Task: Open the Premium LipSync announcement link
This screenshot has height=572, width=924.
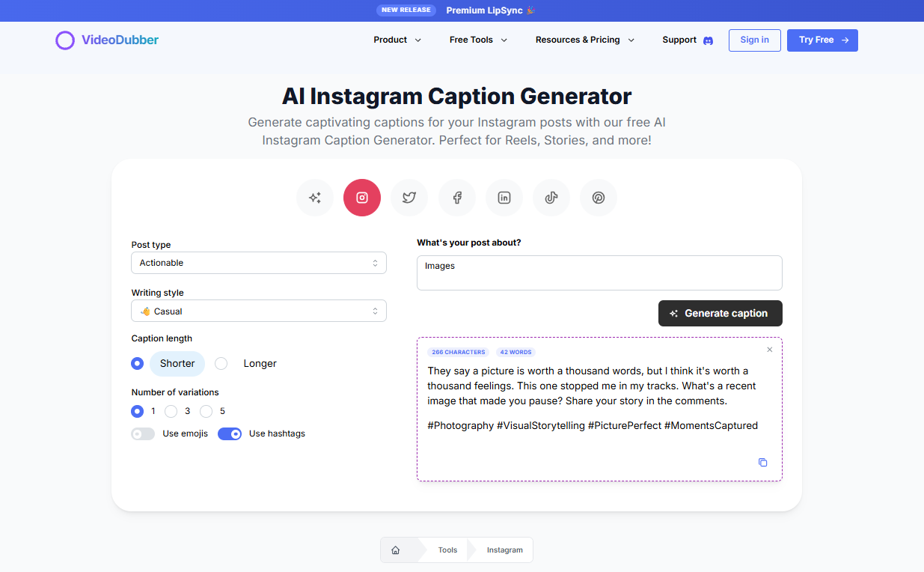Action: pyautogui.click(x=491, y=10)
